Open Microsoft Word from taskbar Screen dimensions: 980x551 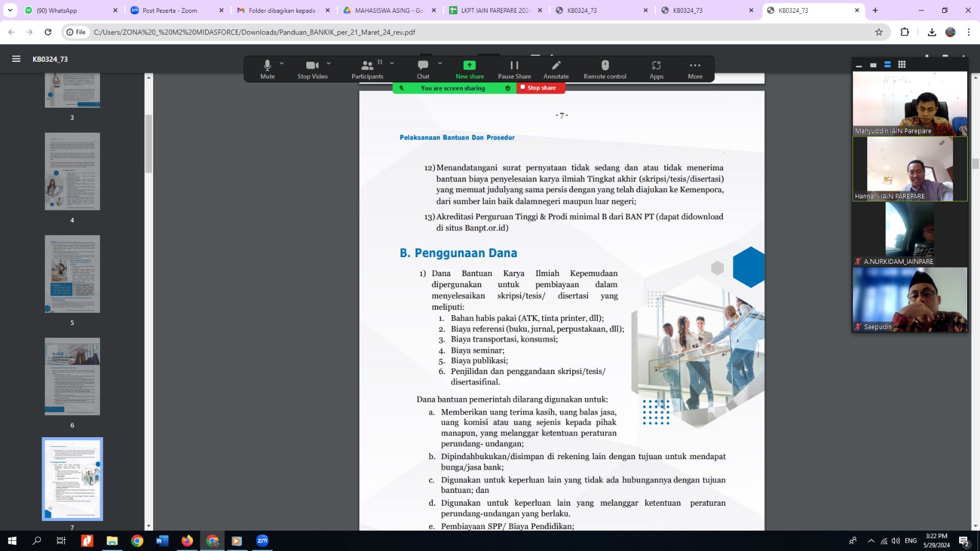pyautogui.click(x=162, y=541)
